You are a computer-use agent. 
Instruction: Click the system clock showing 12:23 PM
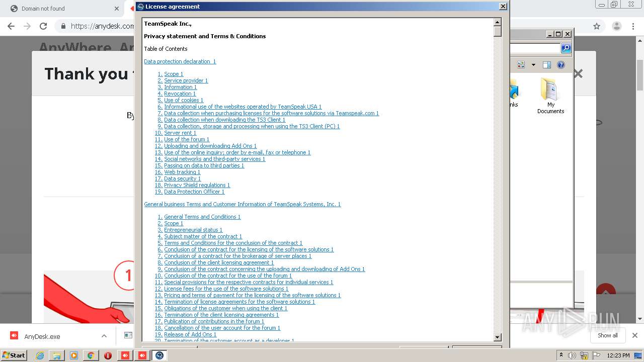click(x=618, y=355)
